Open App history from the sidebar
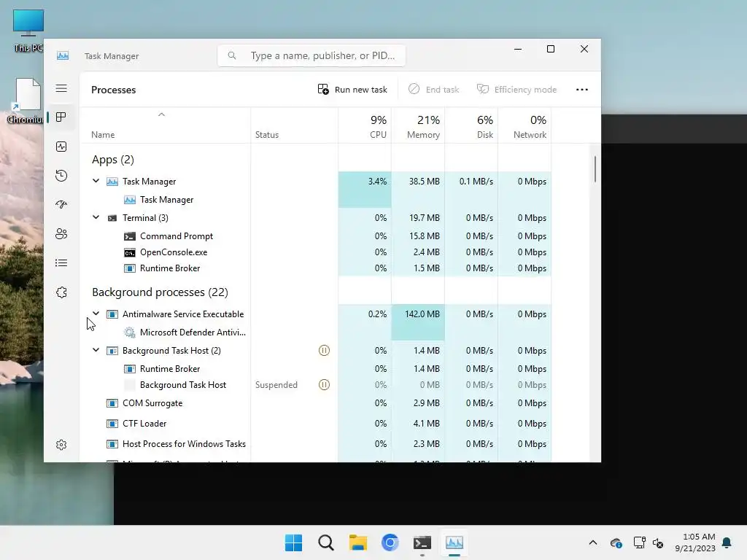 click(61, 176)
